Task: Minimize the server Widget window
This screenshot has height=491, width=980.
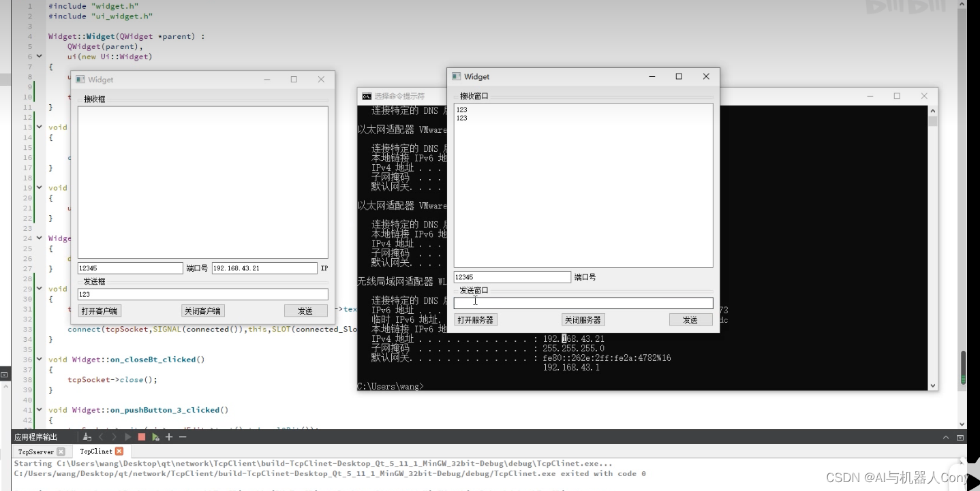Action: pyautogui.click(x=652, y=76)
